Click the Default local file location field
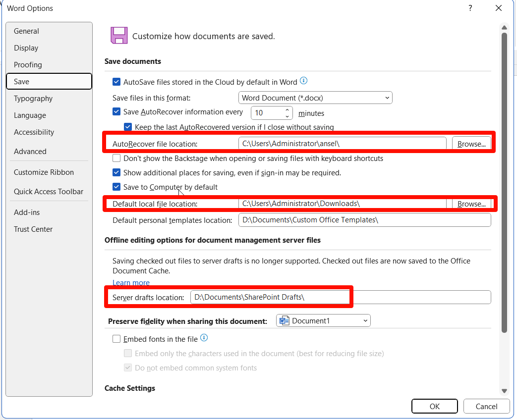The width and height of the screenshot is (517, 420). point(342,204)
